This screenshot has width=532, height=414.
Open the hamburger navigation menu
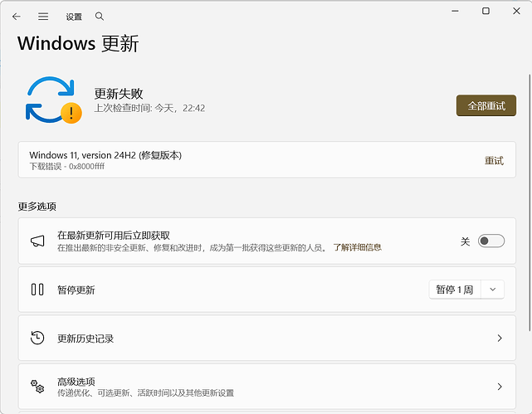[43, 17]
